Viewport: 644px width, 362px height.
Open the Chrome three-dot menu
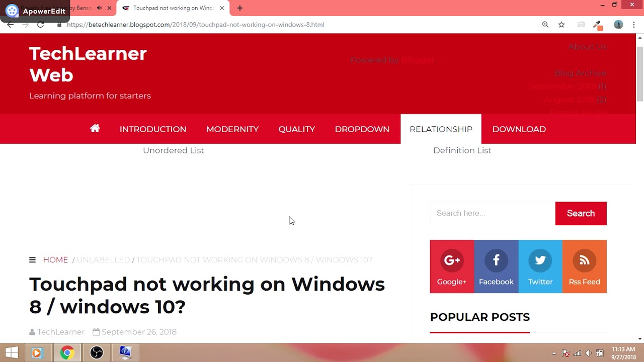point(634,25)
